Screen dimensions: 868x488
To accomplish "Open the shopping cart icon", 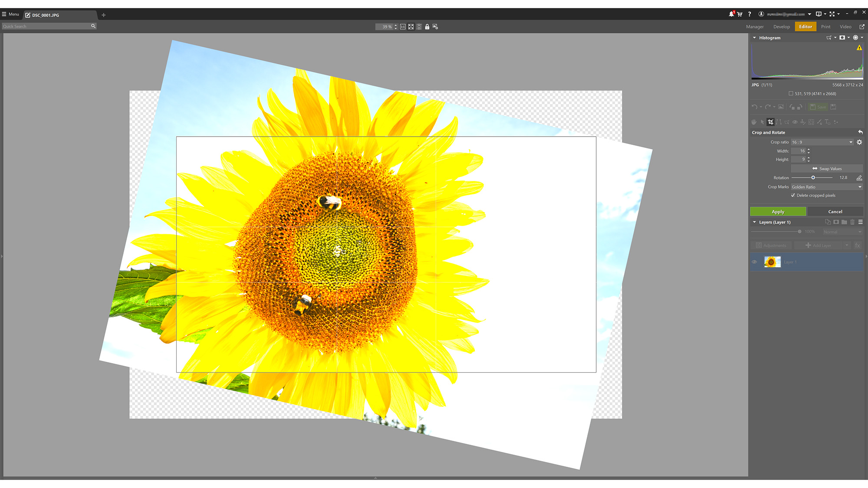I will [740, 14].
